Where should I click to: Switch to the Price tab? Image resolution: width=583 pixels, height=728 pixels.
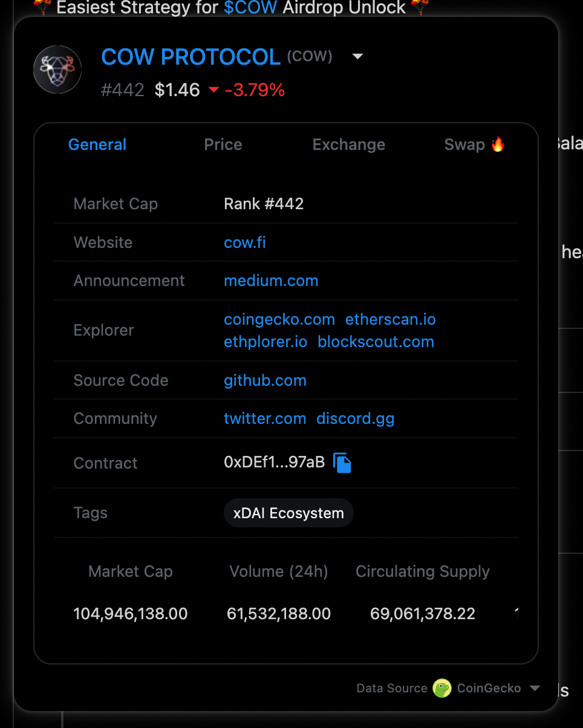pos(223,145)
